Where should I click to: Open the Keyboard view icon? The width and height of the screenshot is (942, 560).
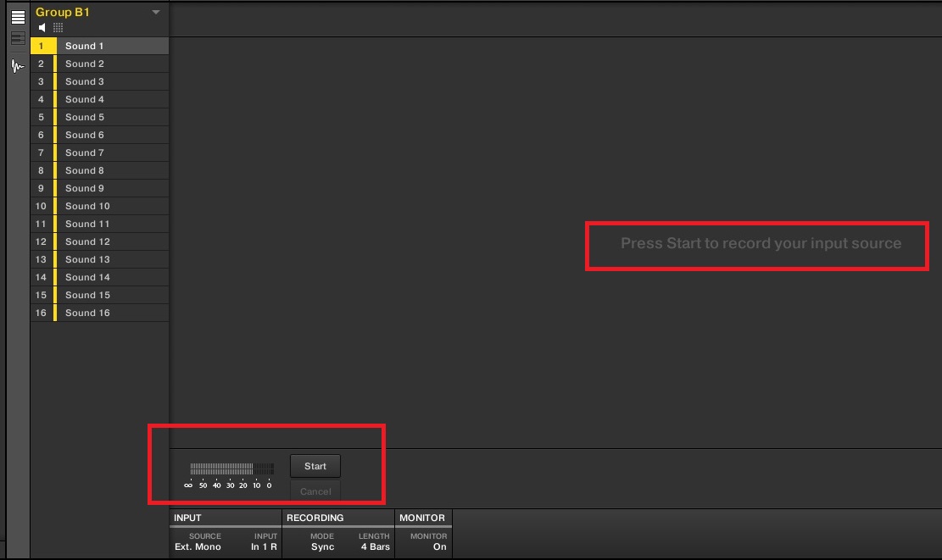point(18,39)
